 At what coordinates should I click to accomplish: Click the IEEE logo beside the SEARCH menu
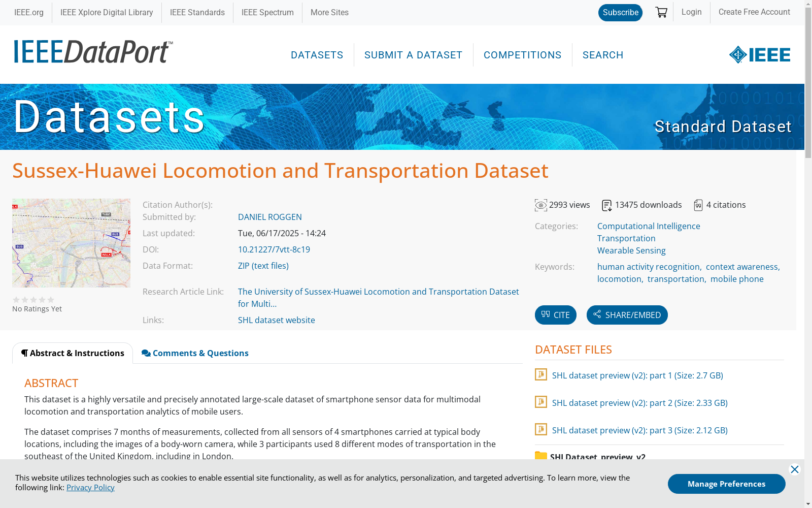coord(760,54)
